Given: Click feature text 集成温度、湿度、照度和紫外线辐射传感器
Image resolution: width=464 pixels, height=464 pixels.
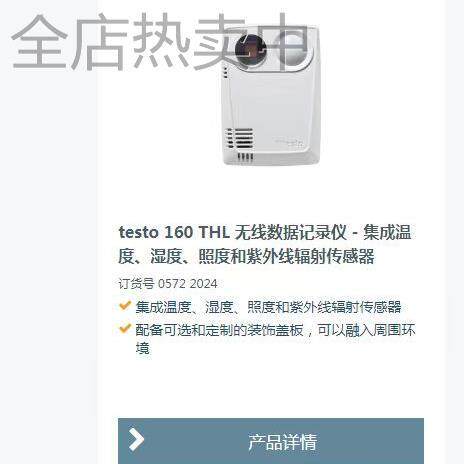Looking at the screenshot, I should coord(268,307).
